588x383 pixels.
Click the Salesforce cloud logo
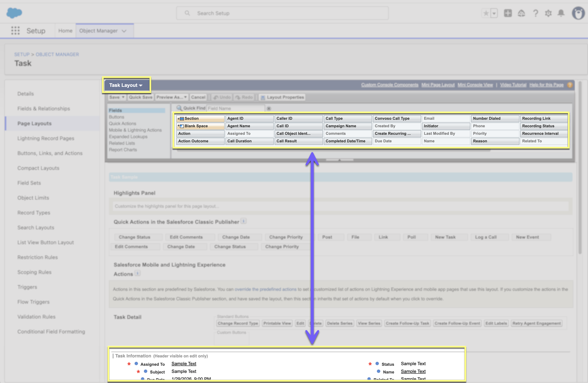pyautogui.click(x=14, y=13)
